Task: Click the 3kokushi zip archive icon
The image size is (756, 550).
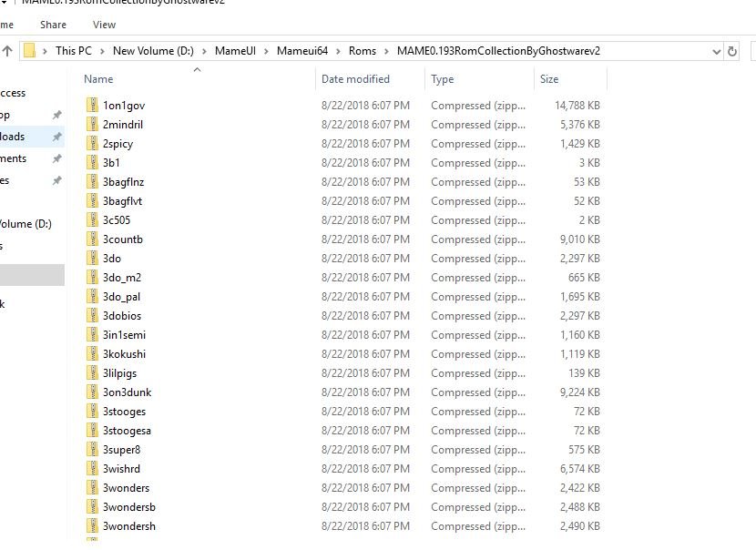Action: tap(92, 354)
